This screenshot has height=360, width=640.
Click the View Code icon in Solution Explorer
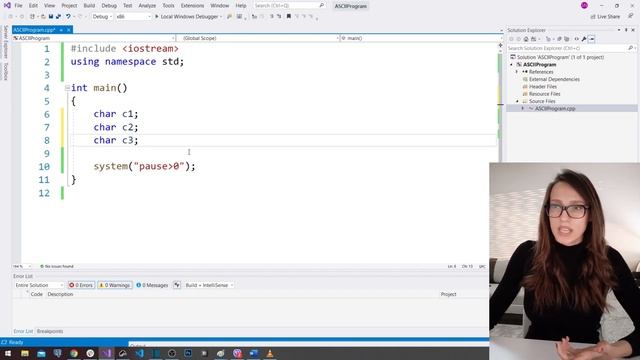click(576, 39)
